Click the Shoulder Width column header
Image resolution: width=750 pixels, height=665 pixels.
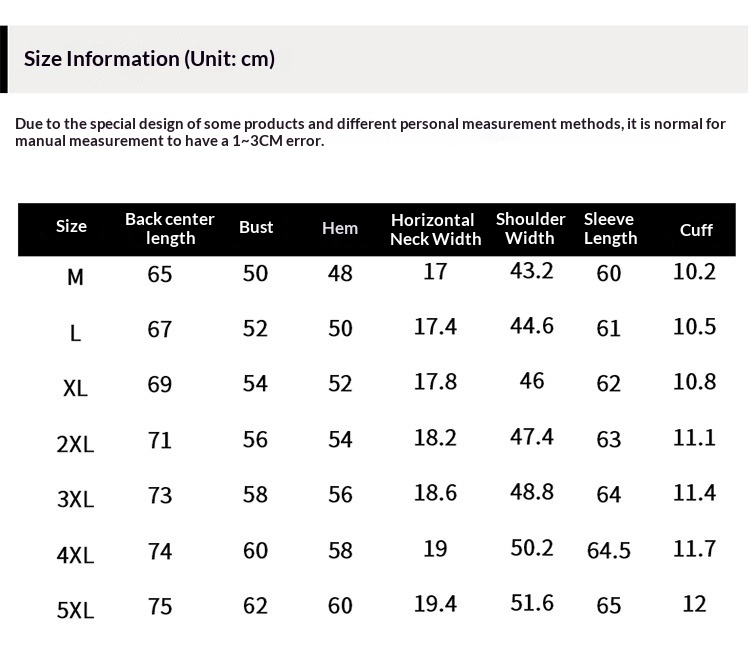(x=530, y=228)
